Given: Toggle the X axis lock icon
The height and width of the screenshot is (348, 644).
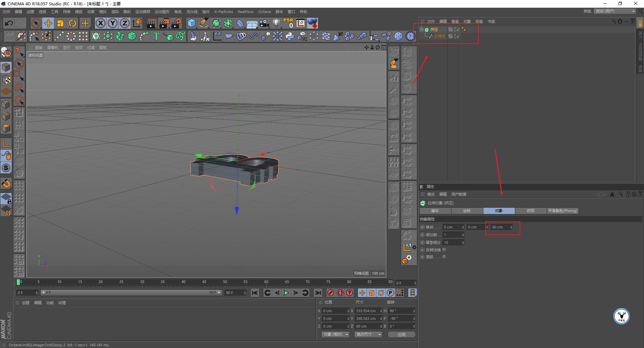Looking at the screenshot, I should click(100, 23).
